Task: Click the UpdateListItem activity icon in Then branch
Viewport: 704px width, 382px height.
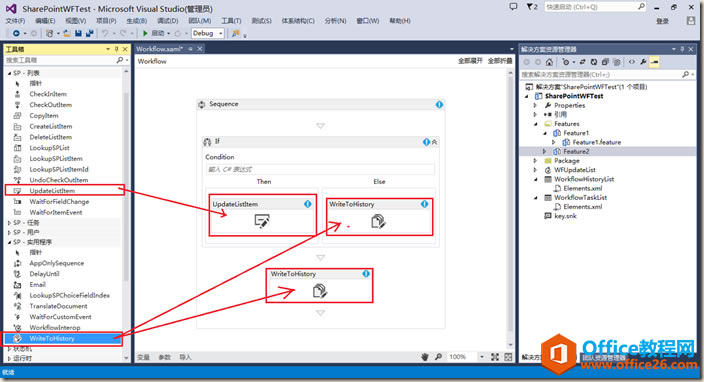Action: pyautogui.click(x=262, y=221)
